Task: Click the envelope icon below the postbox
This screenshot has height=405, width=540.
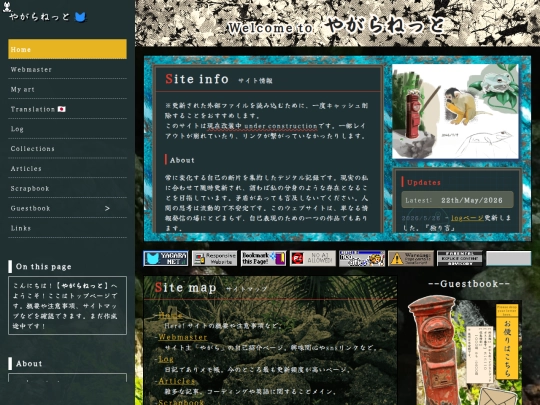Action: point(498,396)
